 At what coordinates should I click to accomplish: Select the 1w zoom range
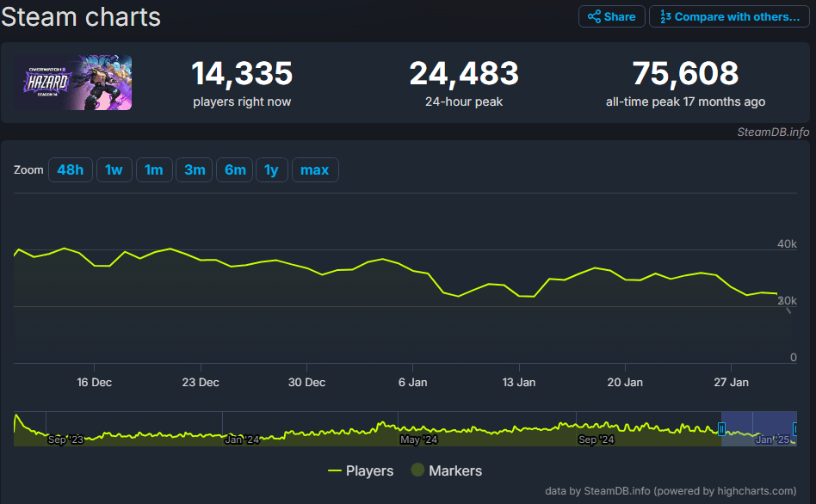tap(114, 170)
